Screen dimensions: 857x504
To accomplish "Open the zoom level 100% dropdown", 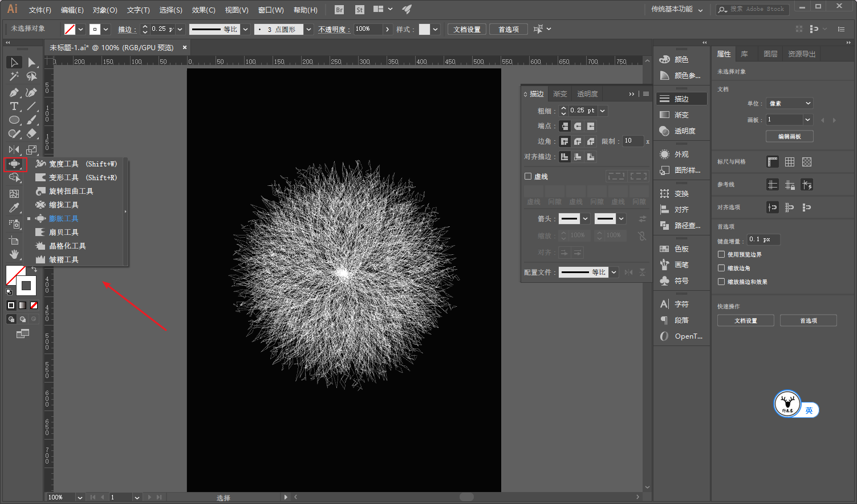I will tap(80, 497).
